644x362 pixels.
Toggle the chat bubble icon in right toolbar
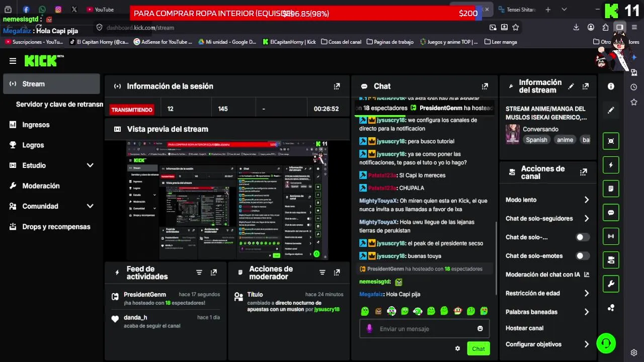coord(611,213)
